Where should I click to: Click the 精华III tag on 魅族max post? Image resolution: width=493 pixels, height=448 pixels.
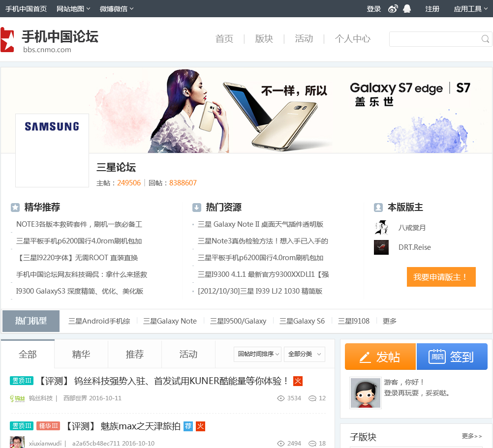(x=48, y=426)
